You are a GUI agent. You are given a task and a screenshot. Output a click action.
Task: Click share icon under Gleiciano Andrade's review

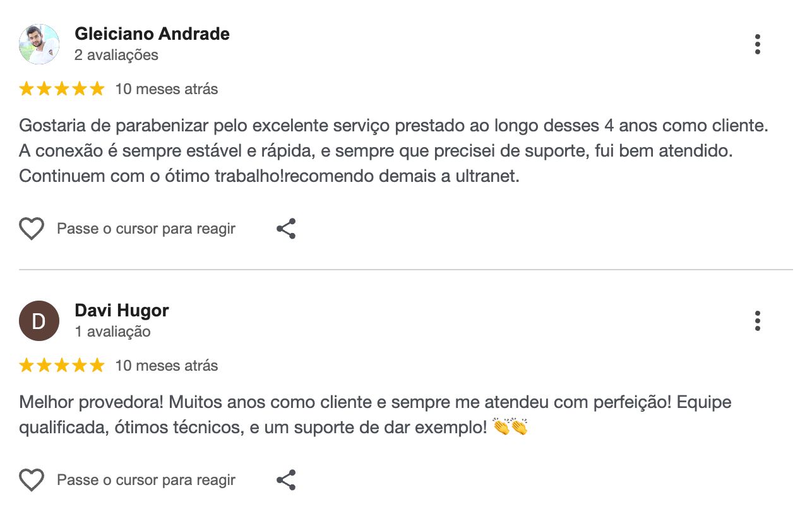286,229
